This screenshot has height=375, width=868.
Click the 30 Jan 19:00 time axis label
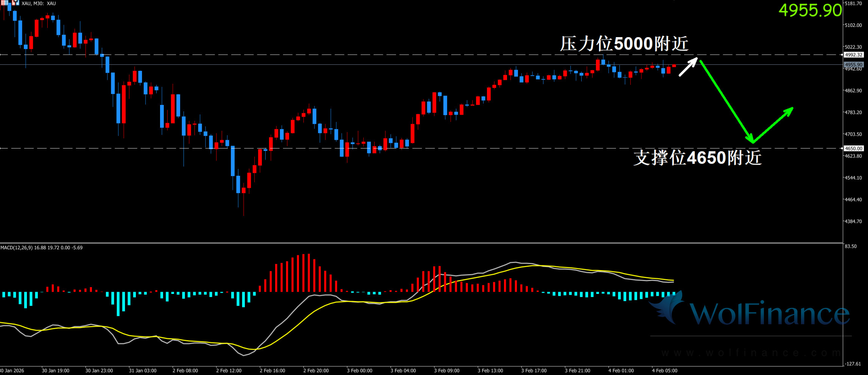[55, 370]
